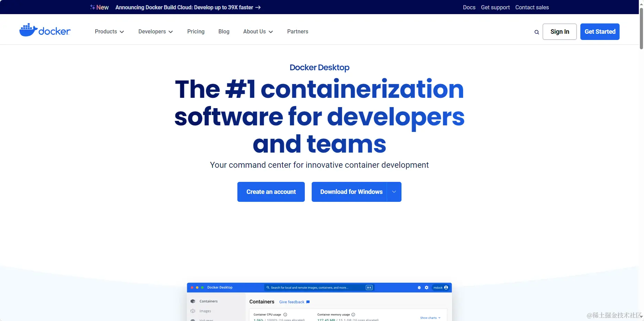Click the page vertical scrollbar thumb

click(x=641, y=29)
